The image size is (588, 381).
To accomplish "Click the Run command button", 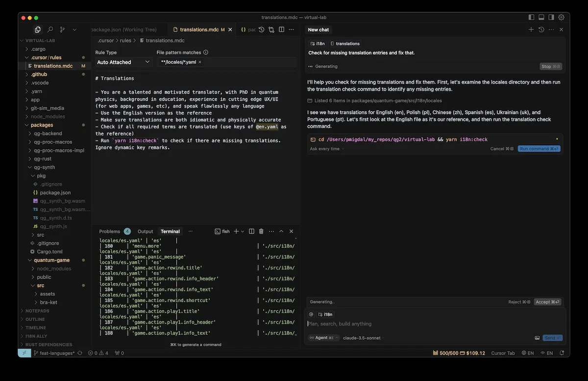I will pos(539,149).
